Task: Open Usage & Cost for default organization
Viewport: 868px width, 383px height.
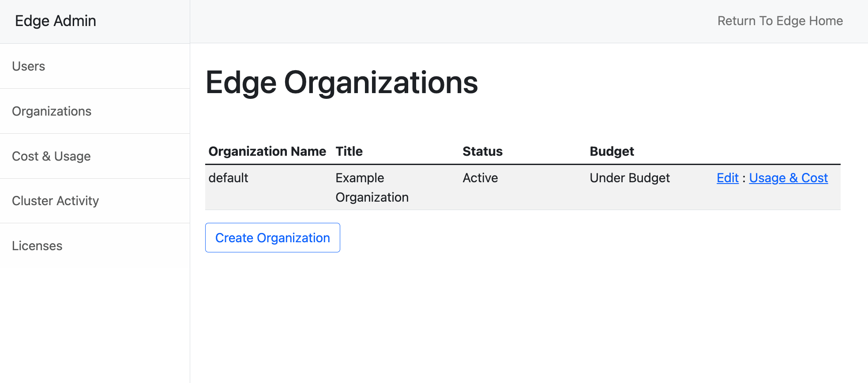Action: (788, 178)
